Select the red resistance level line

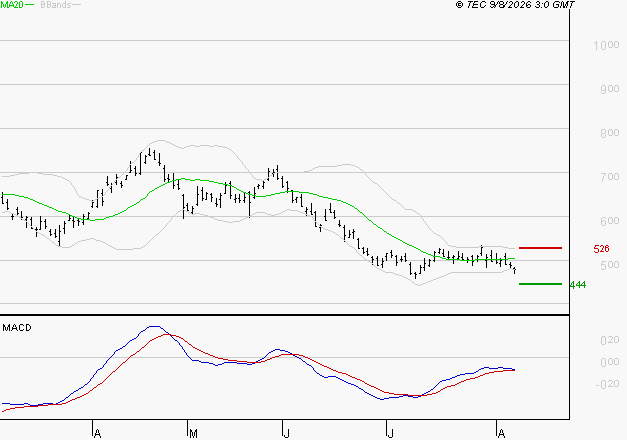[x=540, y=248]
